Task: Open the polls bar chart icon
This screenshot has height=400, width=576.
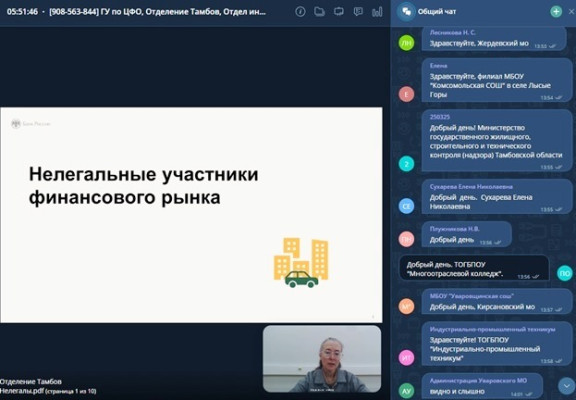Action: 377,12
